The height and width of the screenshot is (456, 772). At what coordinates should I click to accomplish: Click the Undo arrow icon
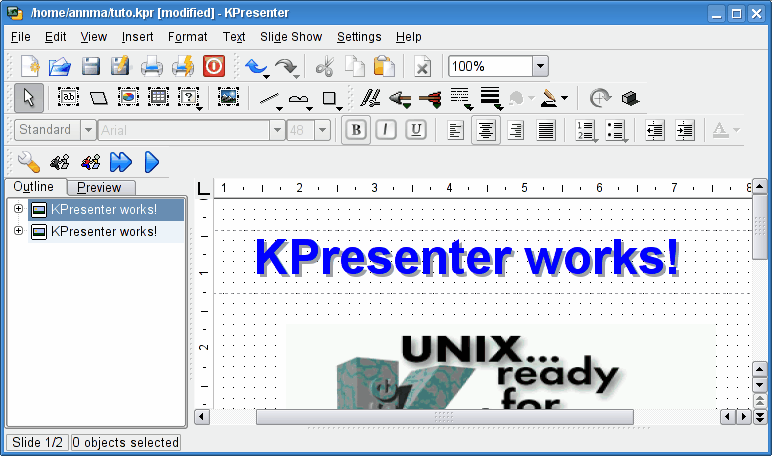coord(257,67)
